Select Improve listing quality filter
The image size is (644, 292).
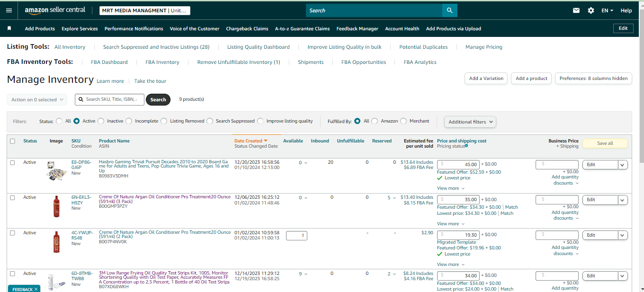260,121
